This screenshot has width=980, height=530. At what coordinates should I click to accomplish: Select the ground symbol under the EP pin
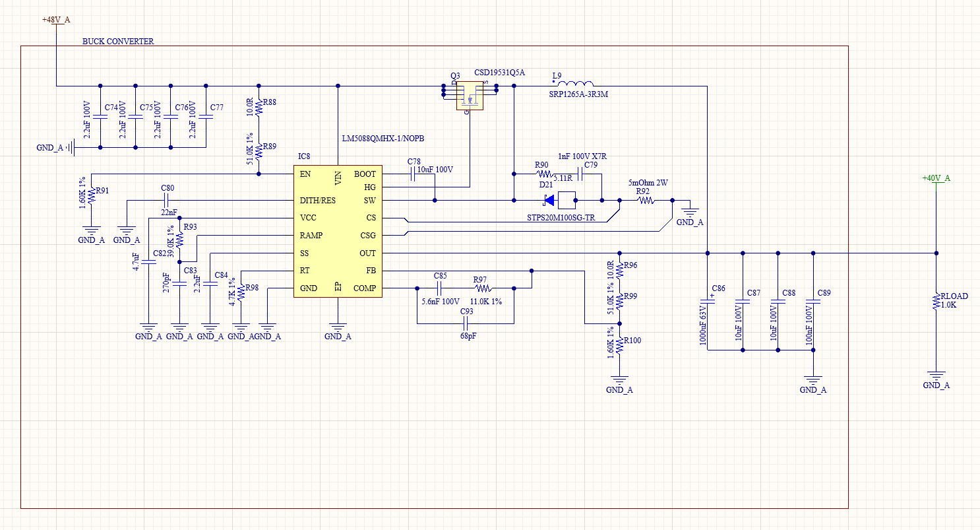(338, 326)
